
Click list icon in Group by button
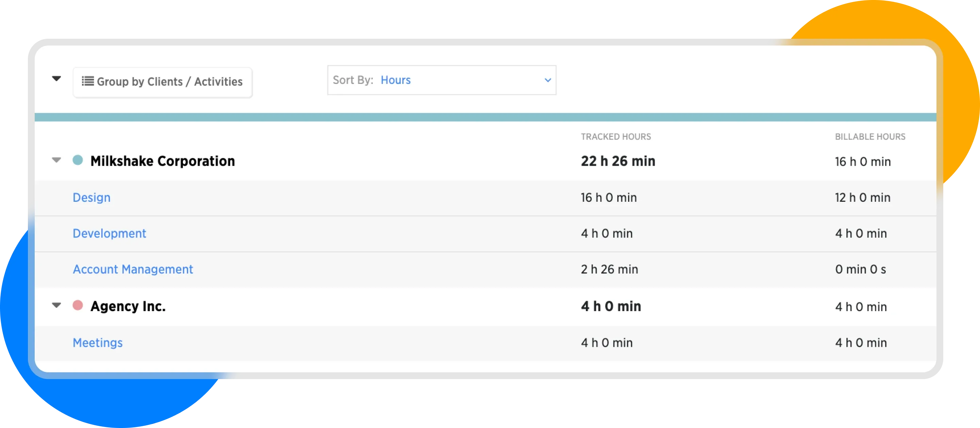tap(88, 81)
